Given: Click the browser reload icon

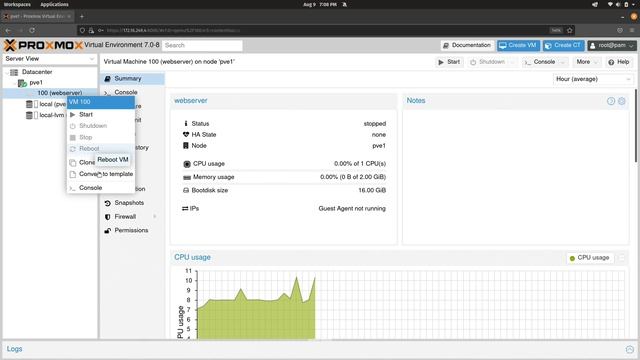Looking at the screenshot, I should [32, 31].
